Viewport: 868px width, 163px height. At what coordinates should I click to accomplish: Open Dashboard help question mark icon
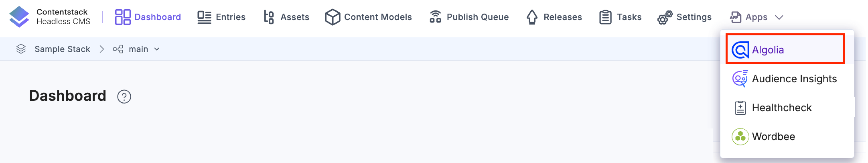(x=124, y=97)
